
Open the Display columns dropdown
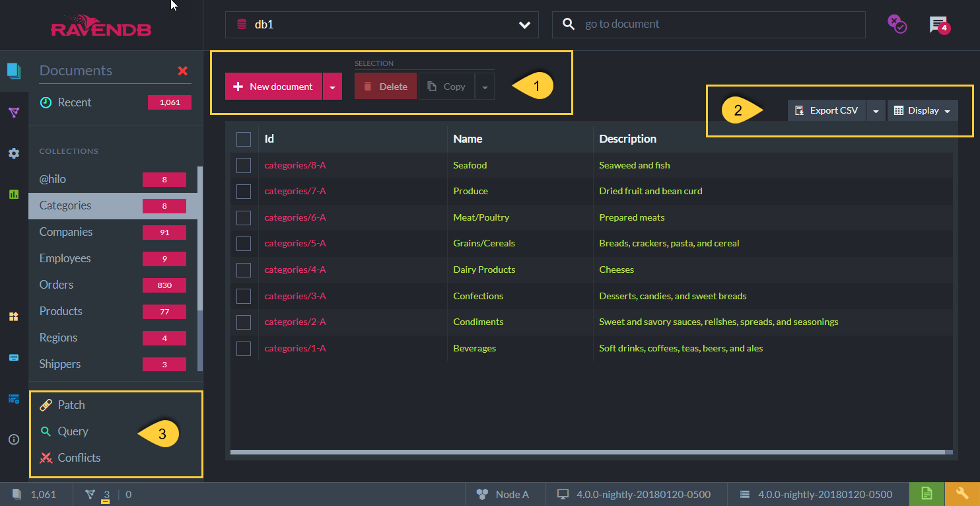point(923,111)
